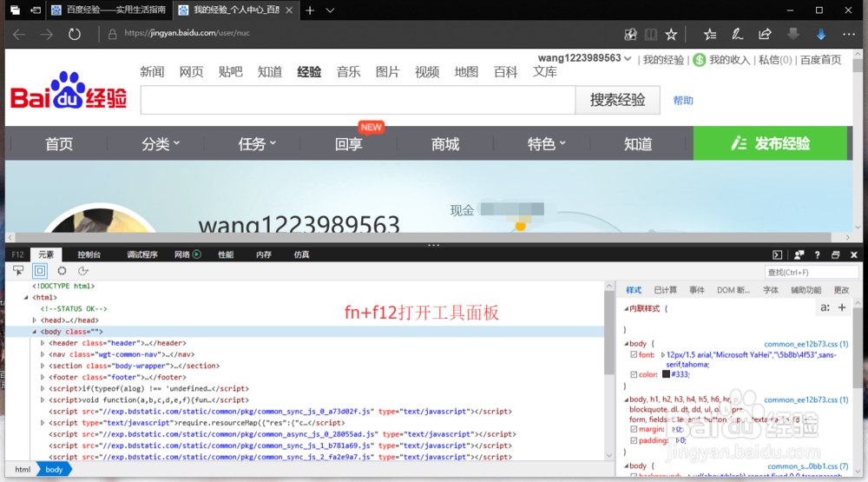
Task: Click the browser forward arrow
Action: tap(47, 35)
